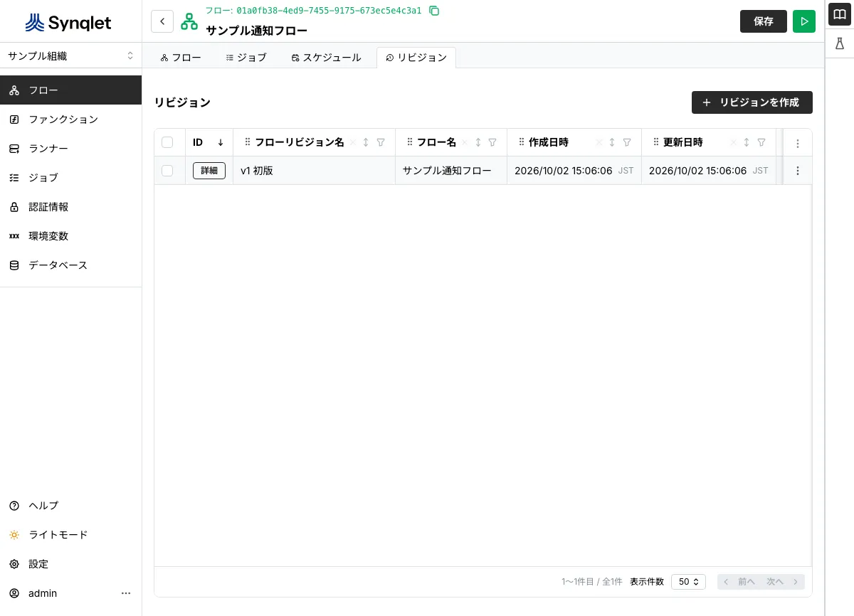Grab the フローリビジョン名 column drag handle
Image resolution: width=854 pixels, height=616 pixels.
point(248,142)
